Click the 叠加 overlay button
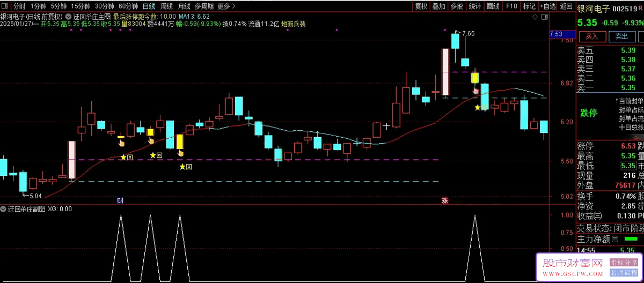 pyautogui.click(x=439, y=6)
